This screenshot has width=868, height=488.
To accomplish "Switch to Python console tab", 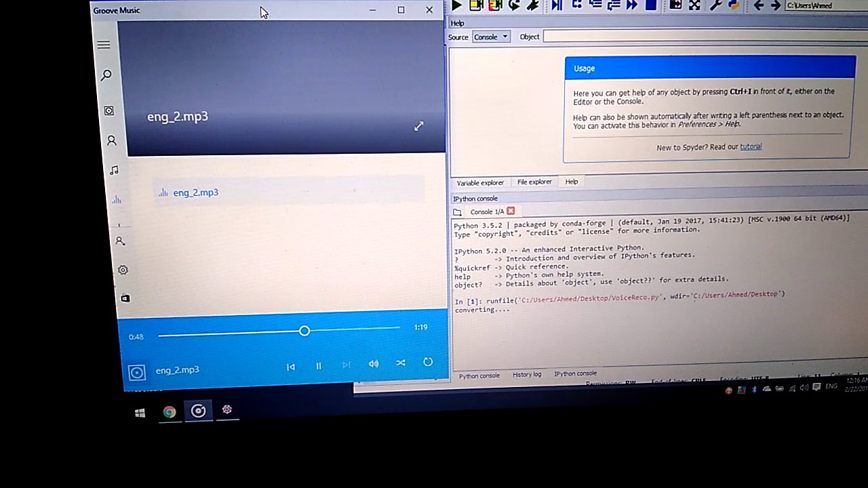I will click(x=479, y=375).
